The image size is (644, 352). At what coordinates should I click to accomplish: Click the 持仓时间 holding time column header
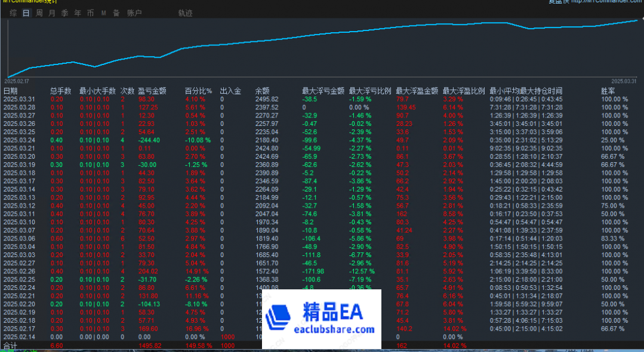pyautogui.click(x=526, y=91)
